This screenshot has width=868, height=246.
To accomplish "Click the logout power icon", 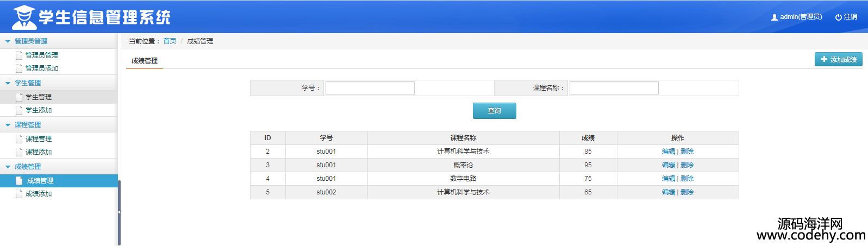I will pyautogui.click(x=838, y=17).
